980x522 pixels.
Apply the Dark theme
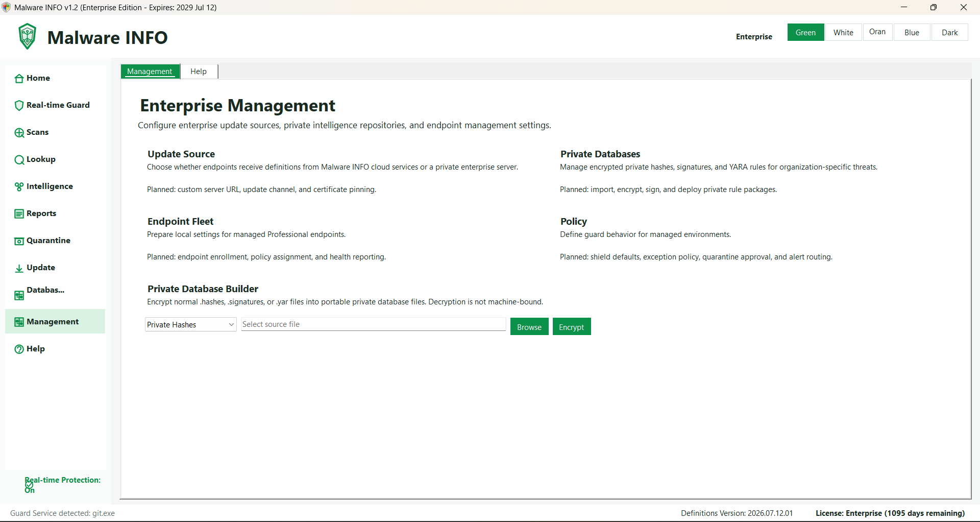949,32
